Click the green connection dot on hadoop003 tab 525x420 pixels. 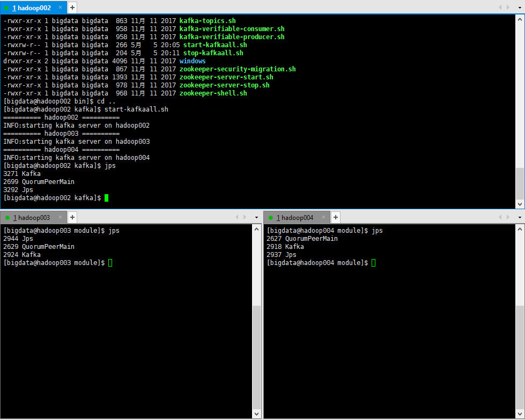click(8, 218)
